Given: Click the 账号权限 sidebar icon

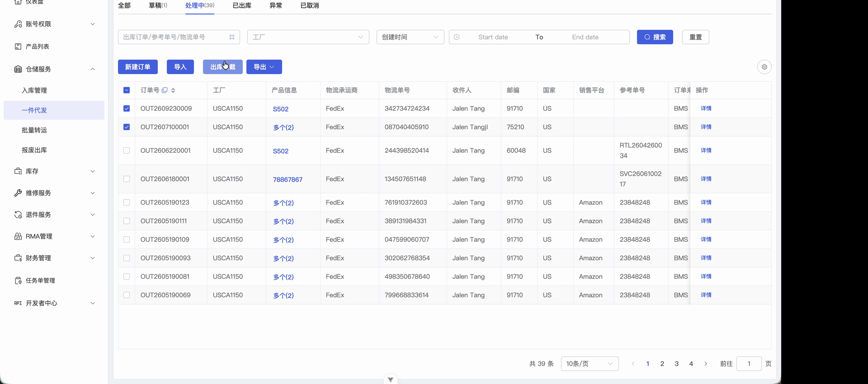Looking at the screenshot, I should (18, 24).
